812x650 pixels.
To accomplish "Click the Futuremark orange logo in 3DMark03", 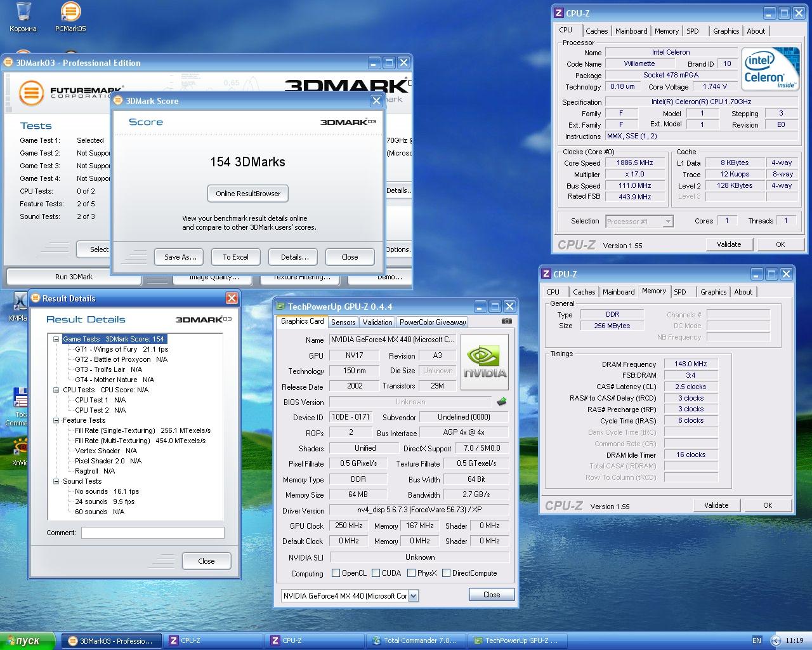I will point(31,93).
